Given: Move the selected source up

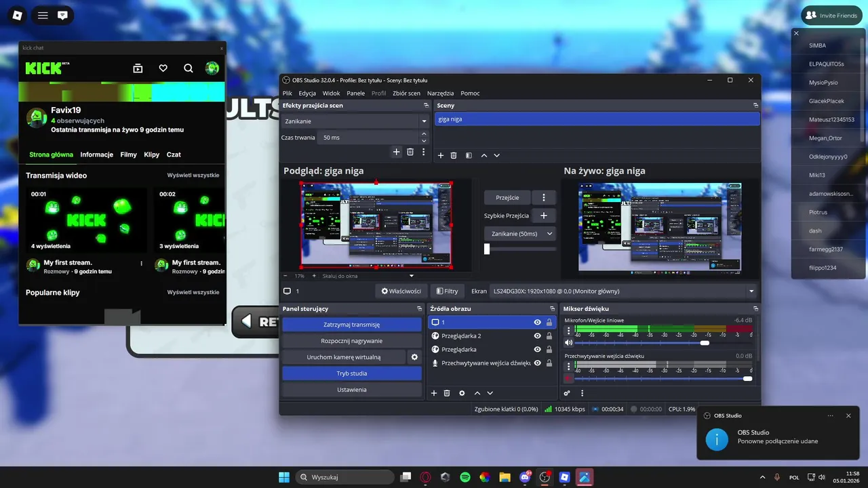Looking at the screenshot, I should (x=477, y=393).
